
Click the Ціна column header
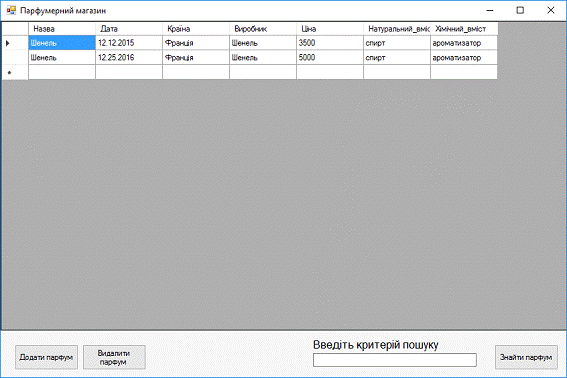point(330,29)
